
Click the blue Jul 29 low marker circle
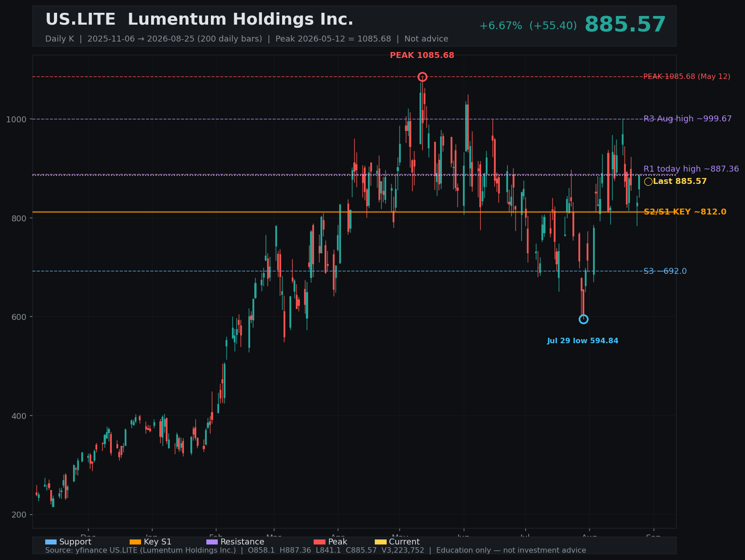(583, 319)
